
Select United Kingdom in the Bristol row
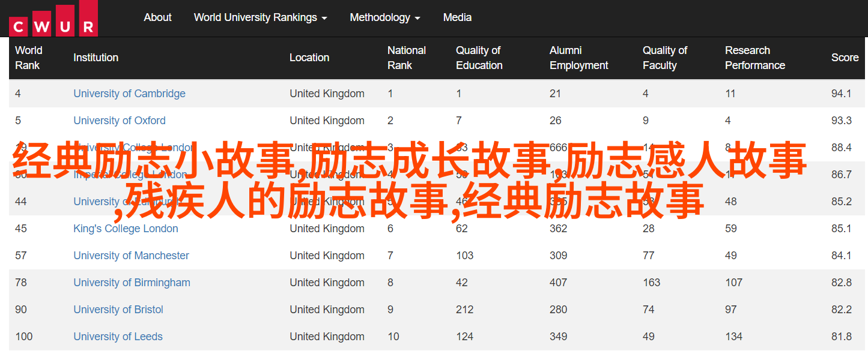pos(327,310)
